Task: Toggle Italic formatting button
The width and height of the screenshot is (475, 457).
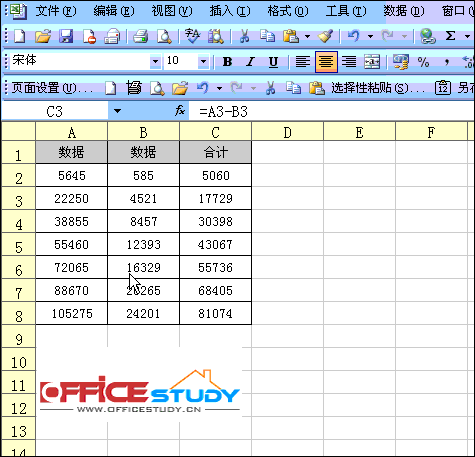Action: coord(250,62)
